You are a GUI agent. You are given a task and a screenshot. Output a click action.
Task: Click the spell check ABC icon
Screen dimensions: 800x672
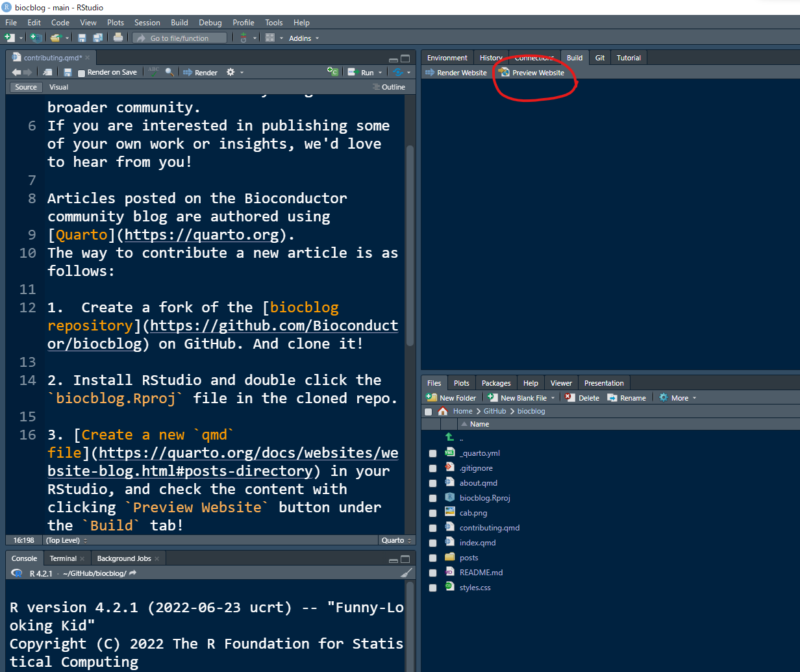(153, 71)
